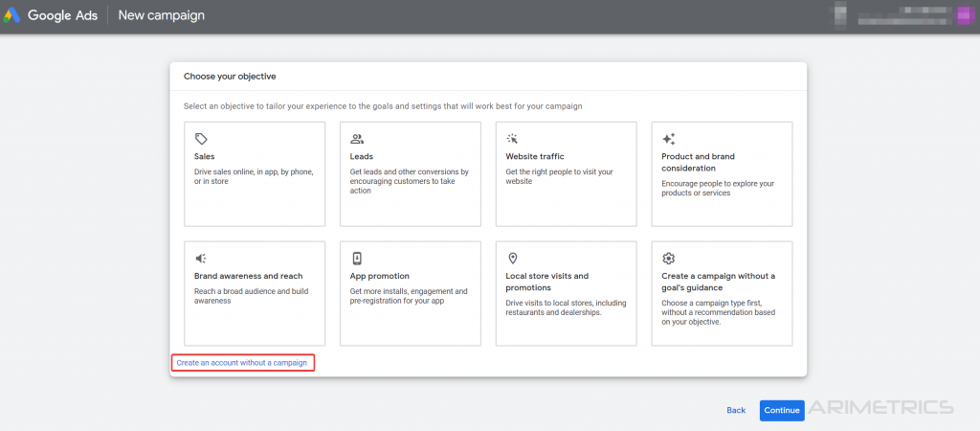
Task: Click the Brand awareness megaphone icon
Action: pos(201,259)
